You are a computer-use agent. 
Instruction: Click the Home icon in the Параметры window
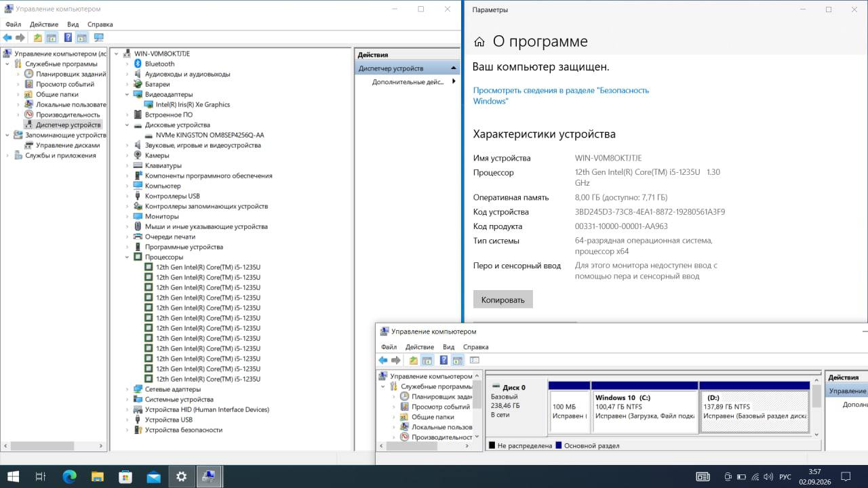[x=479, y=42]
